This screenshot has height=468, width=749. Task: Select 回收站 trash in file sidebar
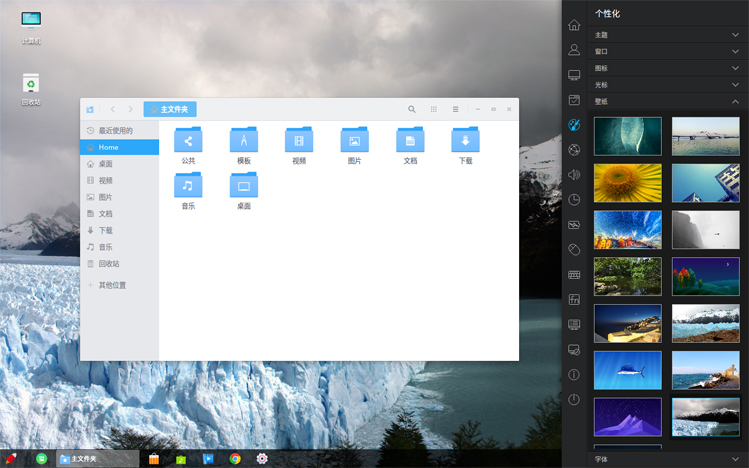pyautogui.click(x=108, y=264)
